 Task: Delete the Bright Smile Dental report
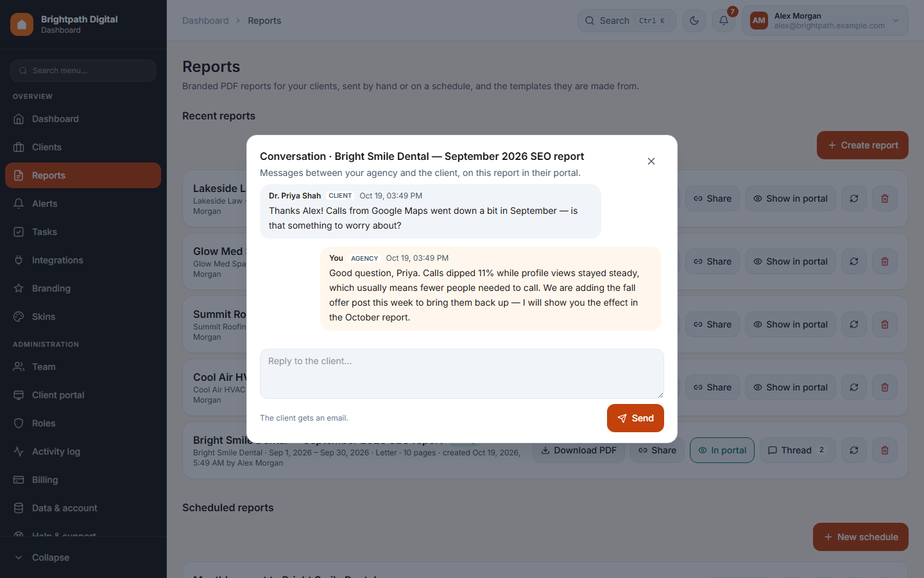click(885, 450)
